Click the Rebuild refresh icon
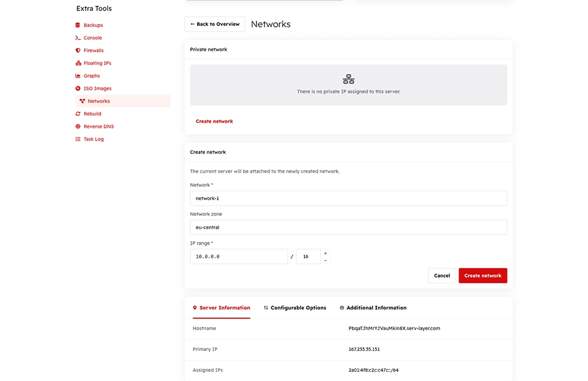588x381 pixels. pyautogui.click(x=77, y=114)
